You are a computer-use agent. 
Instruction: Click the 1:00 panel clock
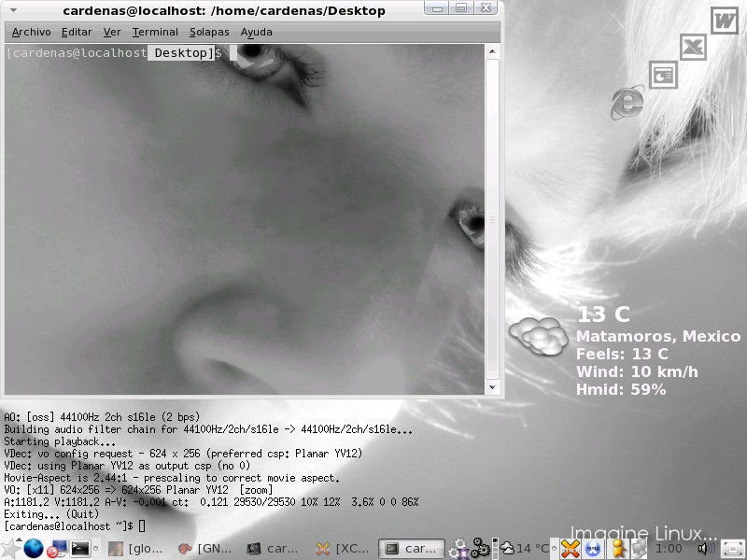669,549
